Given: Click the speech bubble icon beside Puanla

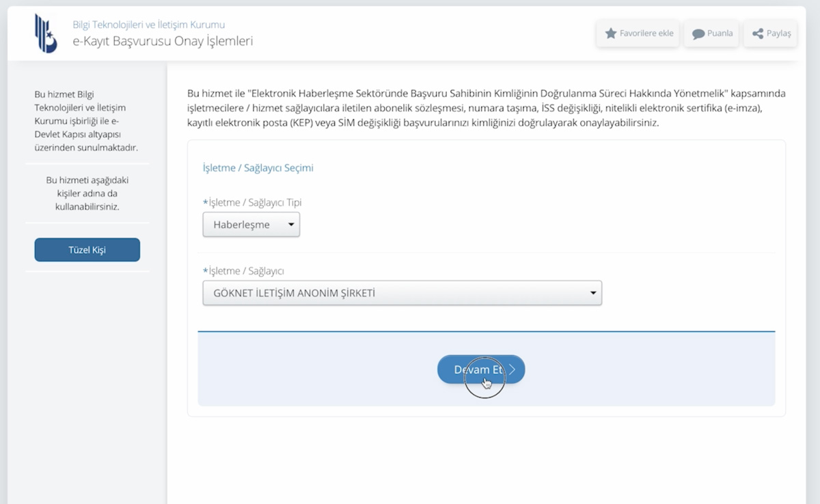Looking at the screenshot, I should pyautogui.click(x=698, y=33).
